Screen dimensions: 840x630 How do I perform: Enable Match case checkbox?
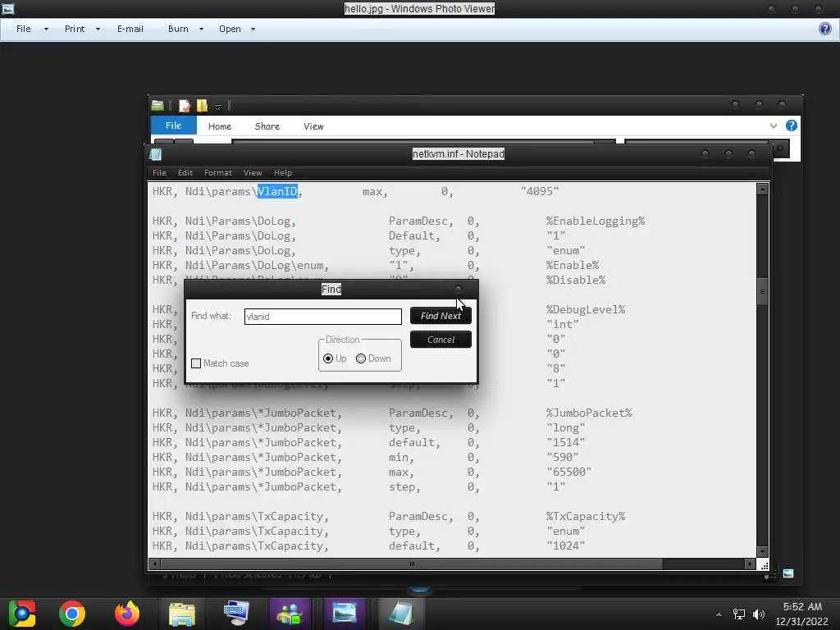196,363
